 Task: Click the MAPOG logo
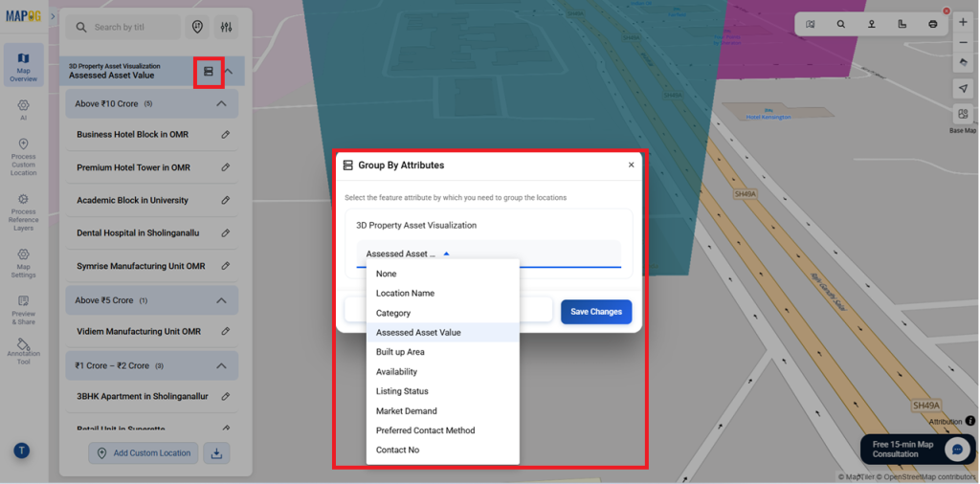tap(23, 15)
